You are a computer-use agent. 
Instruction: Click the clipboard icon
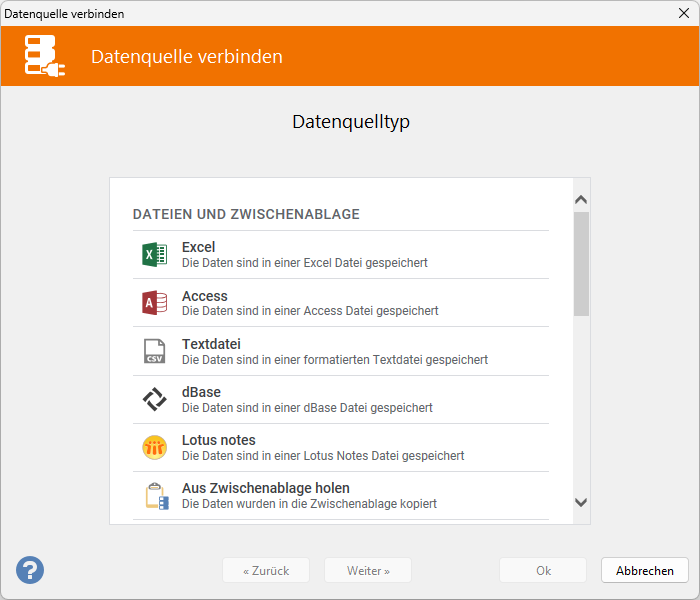tap(154, 495)
